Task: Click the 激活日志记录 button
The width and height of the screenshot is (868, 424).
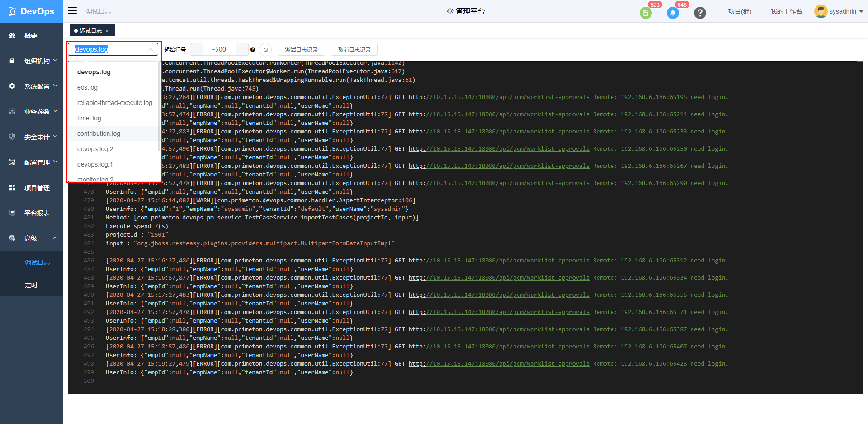Action: point(302,49)
